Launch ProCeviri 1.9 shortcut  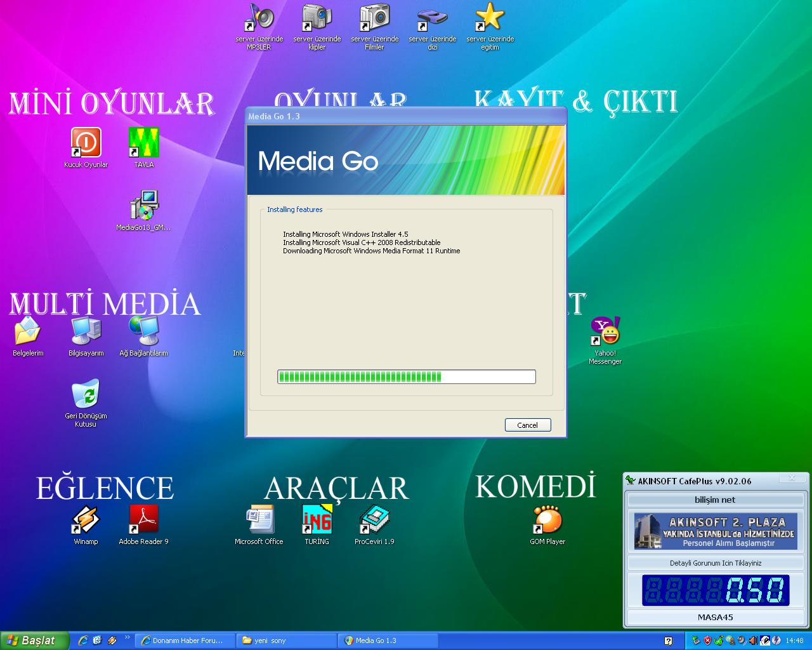(x=374, y=525)
